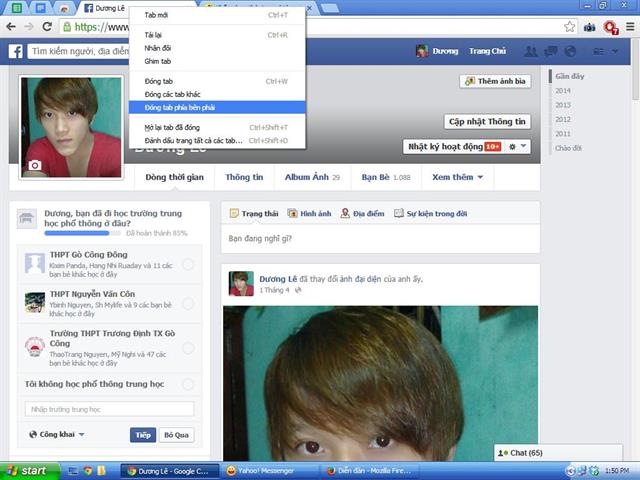Click the profile completion progress bar
The height and width of the screenshot is (480, 640).
pyautogui.click(x=82, y=233)
